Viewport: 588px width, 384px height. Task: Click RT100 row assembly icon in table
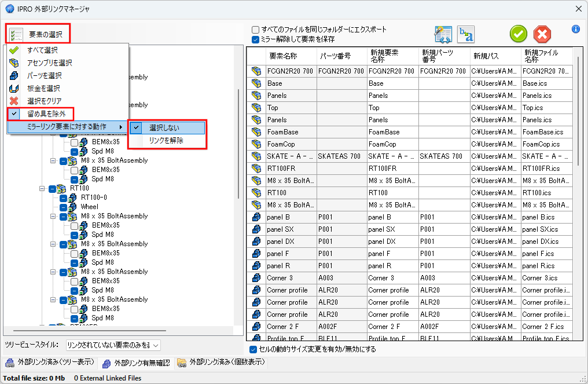pos(256,193)
